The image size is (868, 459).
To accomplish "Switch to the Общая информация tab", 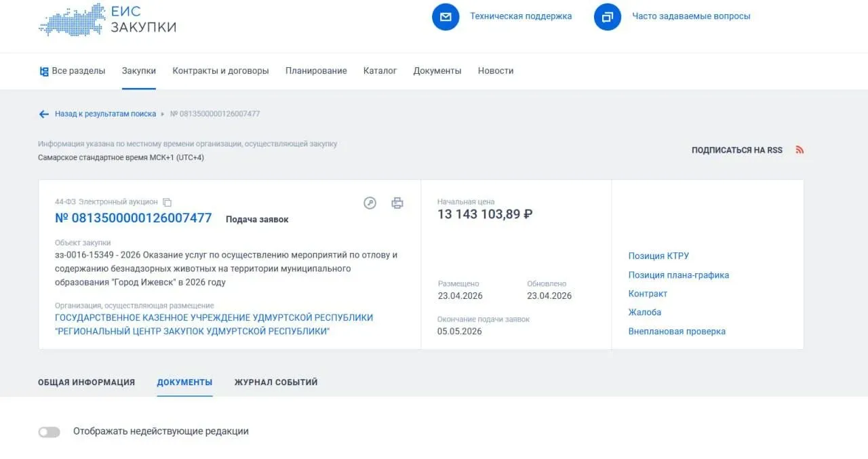I will [x=86, y=382].
